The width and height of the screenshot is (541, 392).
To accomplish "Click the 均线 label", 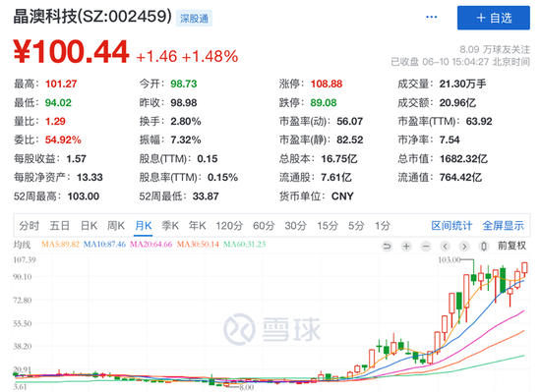I will (22, 245).
